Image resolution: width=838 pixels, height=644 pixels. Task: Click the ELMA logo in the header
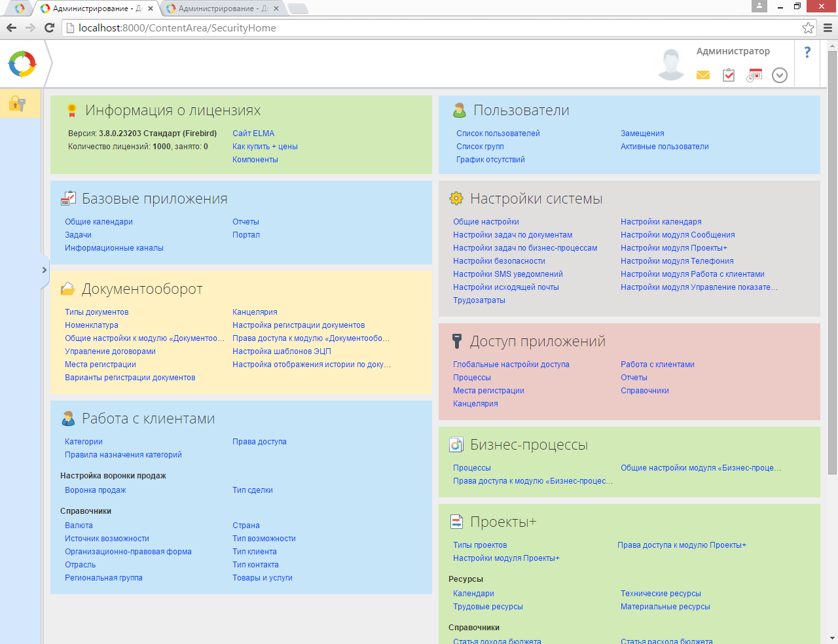(x=22, y=64)
